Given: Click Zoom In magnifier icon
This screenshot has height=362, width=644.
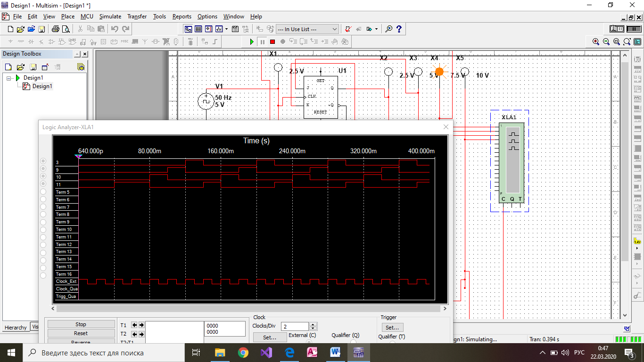Looking at the screenshot, I should 596,42.
